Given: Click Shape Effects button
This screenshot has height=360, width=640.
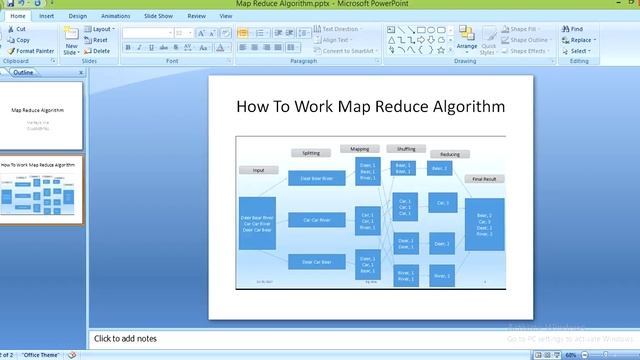Looking at the screenshot, I should [x=525, y=51].
